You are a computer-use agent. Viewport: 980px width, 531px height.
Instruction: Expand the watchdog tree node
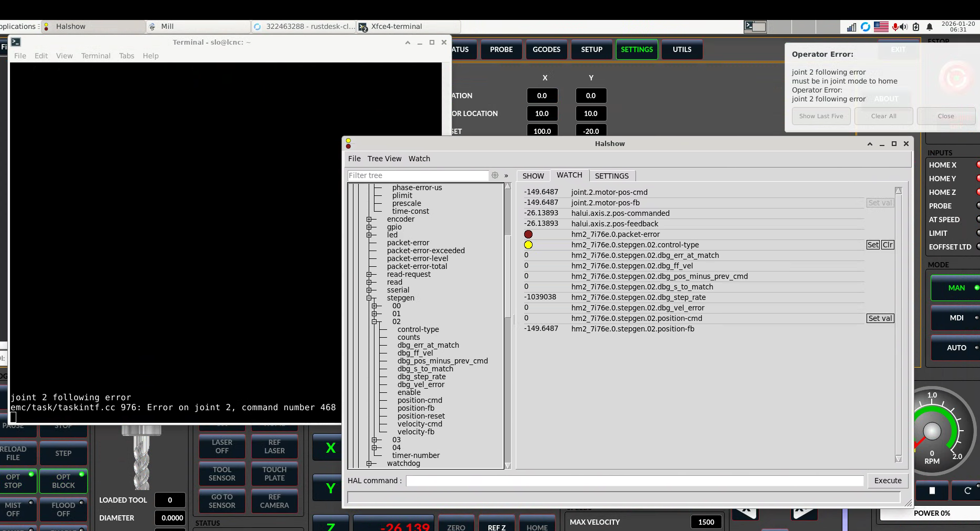point(369,463)
